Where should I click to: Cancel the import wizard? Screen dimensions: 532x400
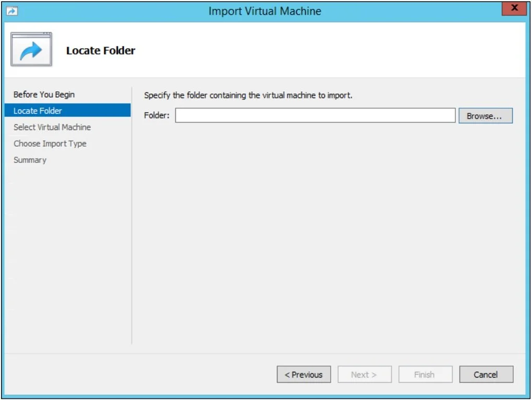coord(486,374)
